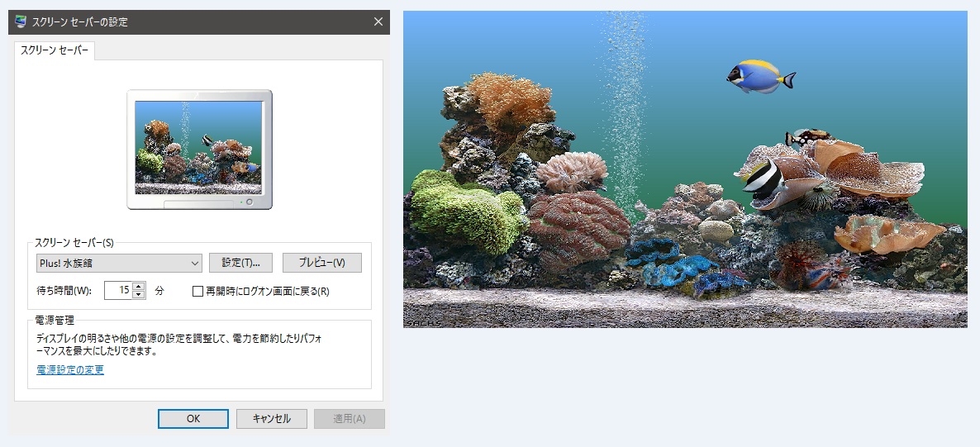This screenshot has height=447, width=980.
Task: Open the 電源設定の変更 link
Action: [x=70, y=369]
